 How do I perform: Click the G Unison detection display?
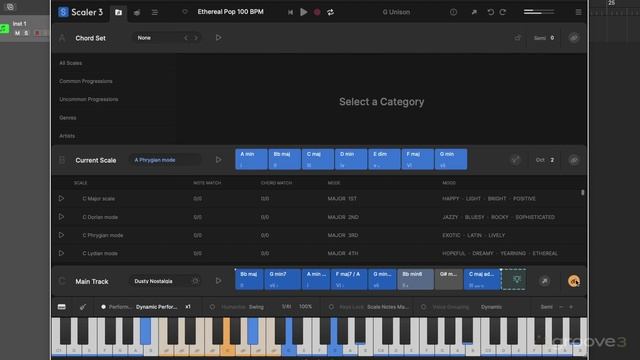point(396,12)
